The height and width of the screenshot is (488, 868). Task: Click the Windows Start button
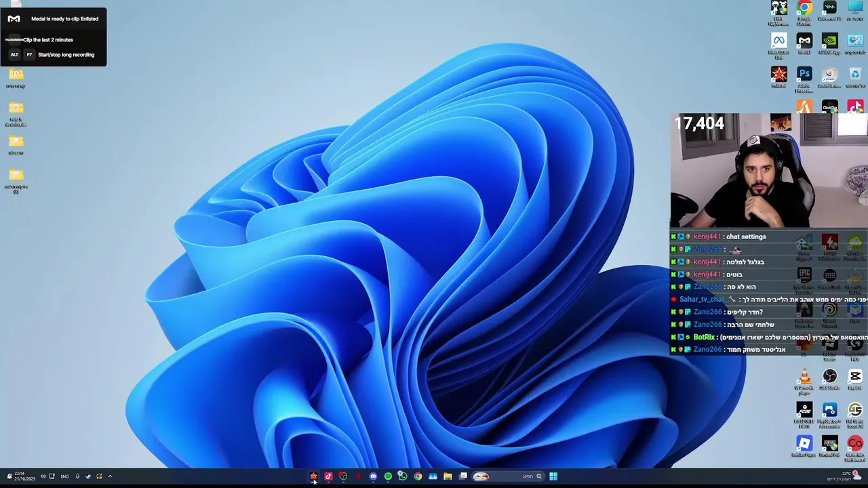553,476
